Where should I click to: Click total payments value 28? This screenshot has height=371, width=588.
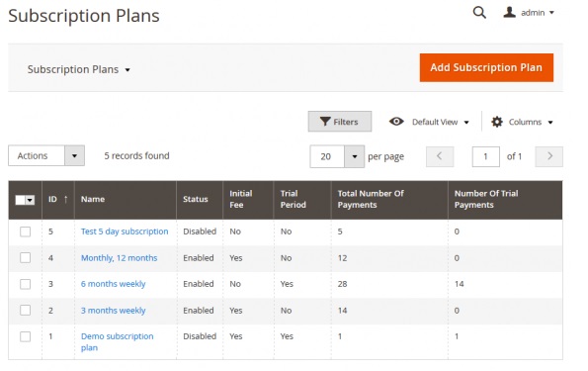coord(342,284)
